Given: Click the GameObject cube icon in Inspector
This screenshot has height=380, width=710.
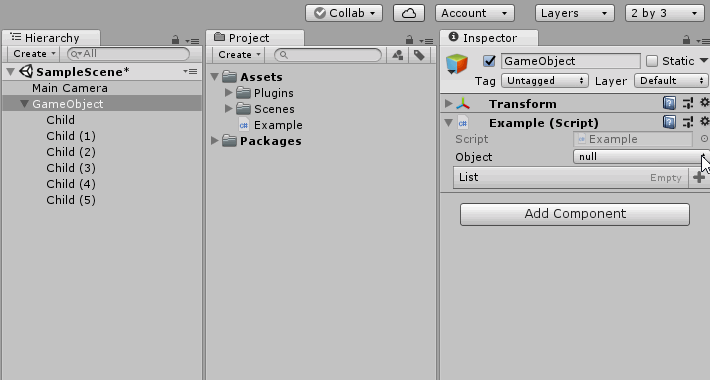Looking at the screenshot, I should pyautogui.click(x=457, y=64).
